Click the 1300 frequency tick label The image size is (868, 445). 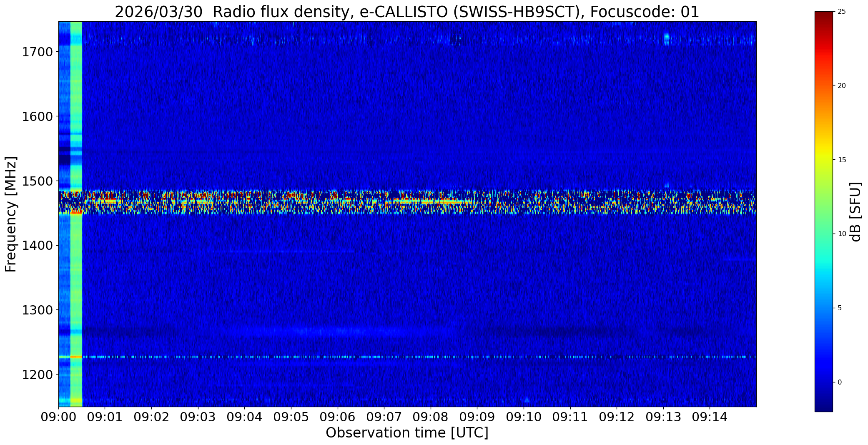(x=37, y=310)
